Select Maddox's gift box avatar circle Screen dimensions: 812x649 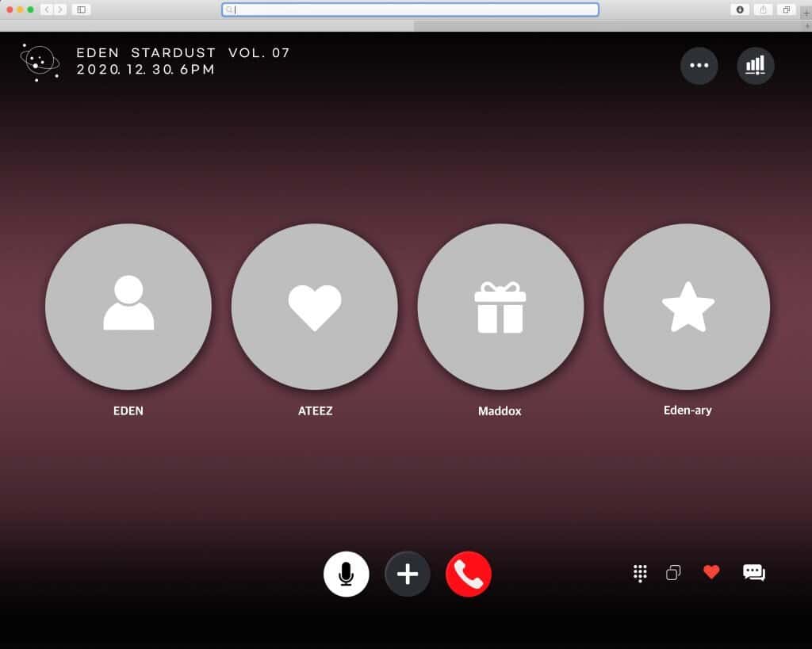[500, 307]
